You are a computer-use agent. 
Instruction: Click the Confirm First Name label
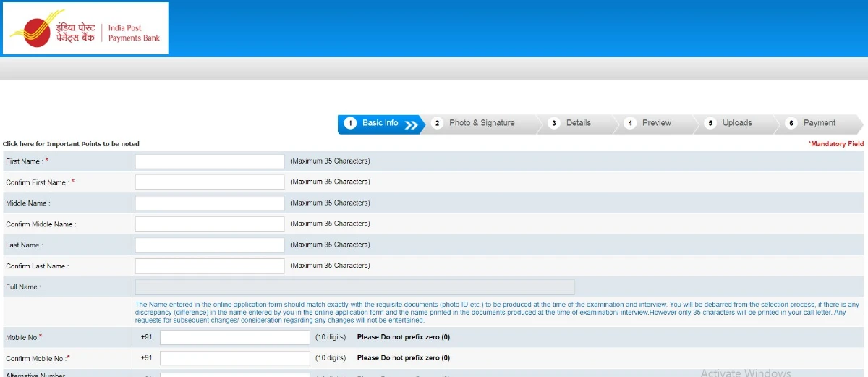coord(40,182)
